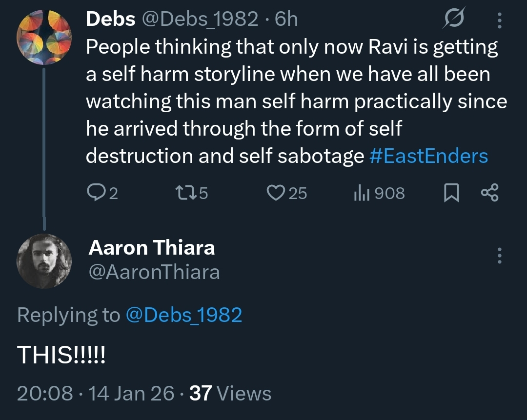Open Aaron Thiara's profile photo

[44, 261]
